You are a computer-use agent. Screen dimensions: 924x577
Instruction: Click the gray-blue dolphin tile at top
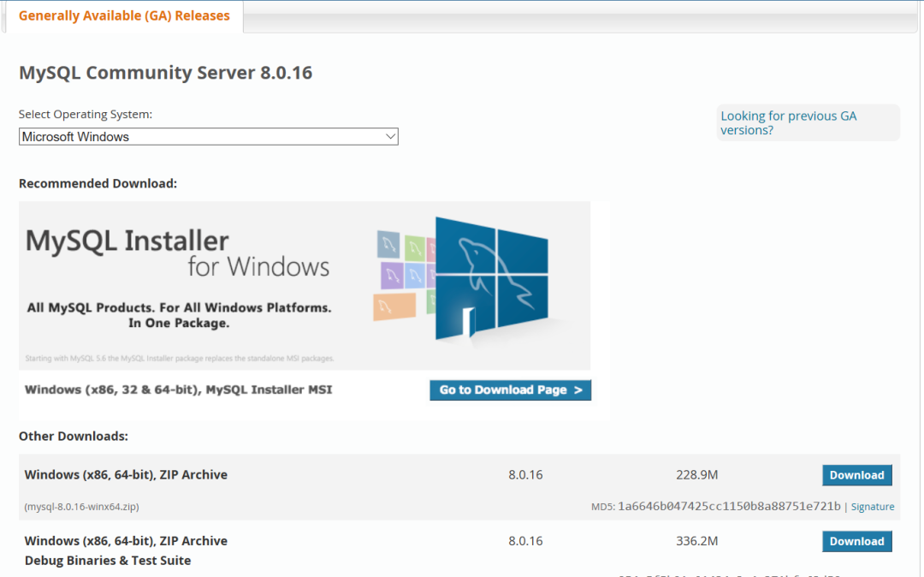[x=388, y=245]
